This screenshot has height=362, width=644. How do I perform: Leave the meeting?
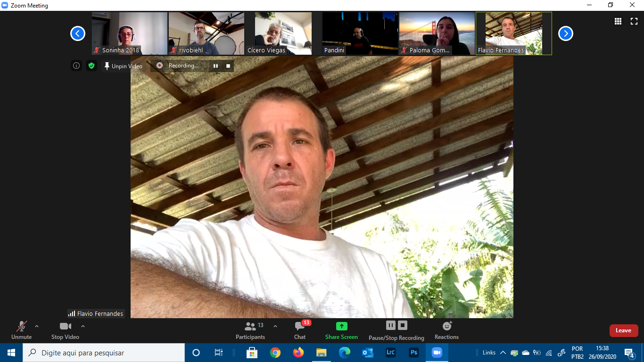coord(623,330)
